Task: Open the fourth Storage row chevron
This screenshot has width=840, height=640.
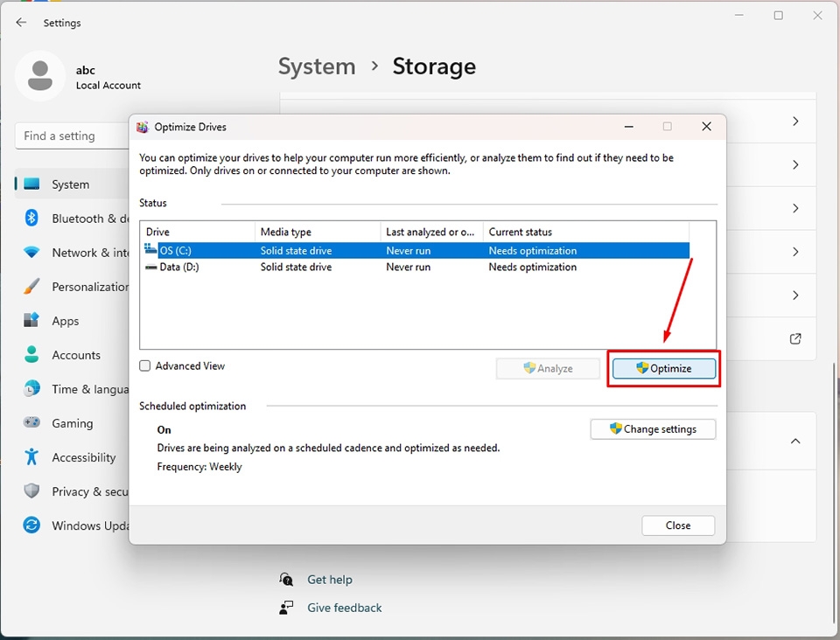Action: coord(795,252)
